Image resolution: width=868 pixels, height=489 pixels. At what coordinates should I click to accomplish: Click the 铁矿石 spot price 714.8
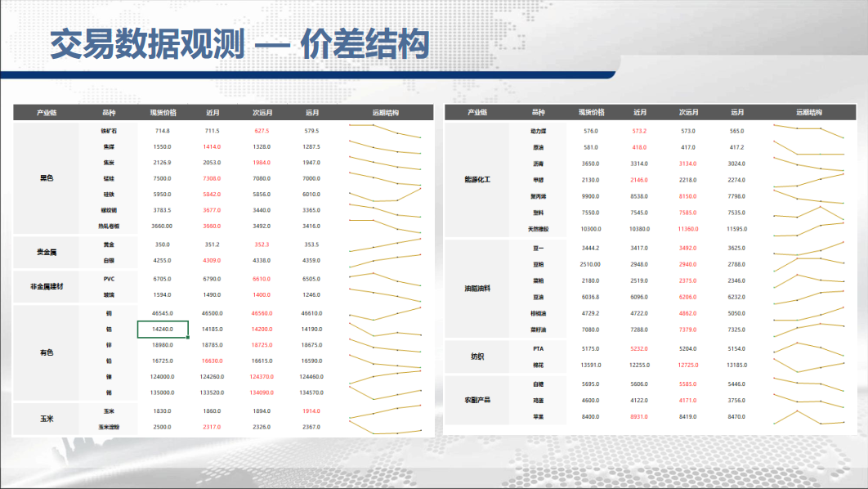[162, 132]
